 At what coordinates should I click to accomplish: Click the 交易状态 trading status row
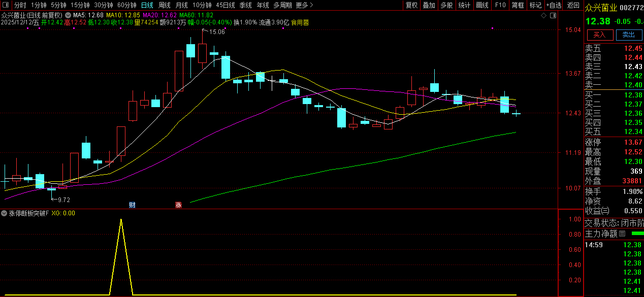pyautogui.click(x=614, y=223)
